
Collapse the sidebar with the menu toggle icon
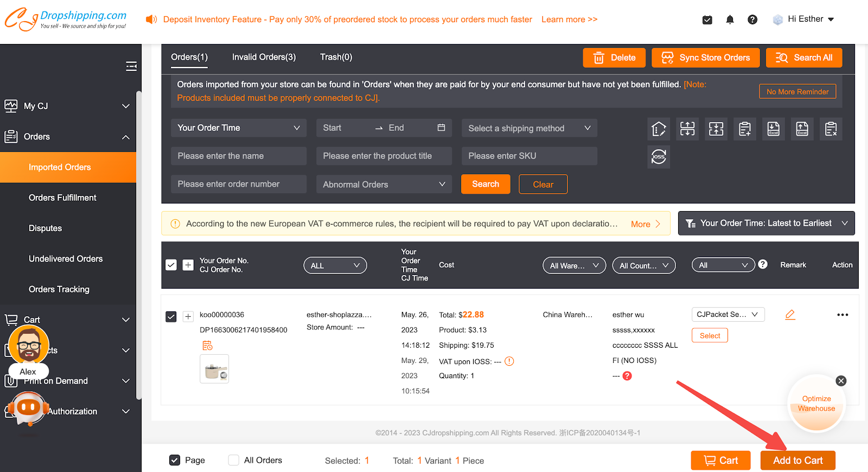coord(131,66)
